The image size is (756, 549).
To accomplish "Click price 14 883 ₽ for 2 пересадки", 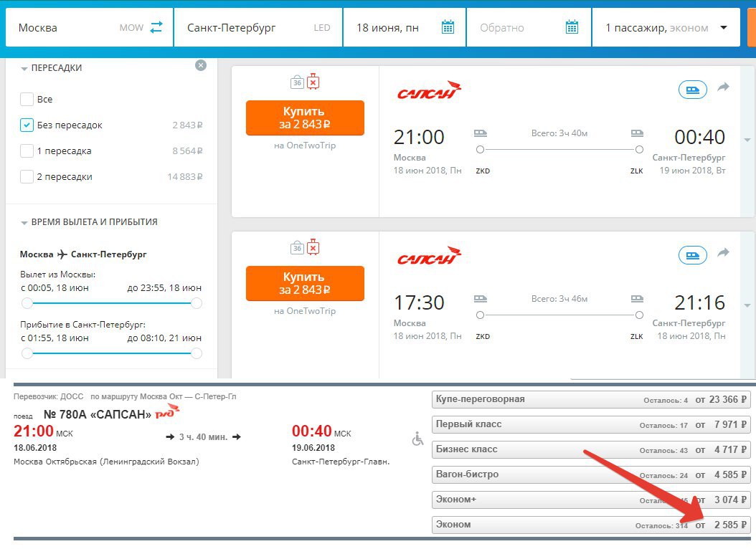I will coord(184,177).
